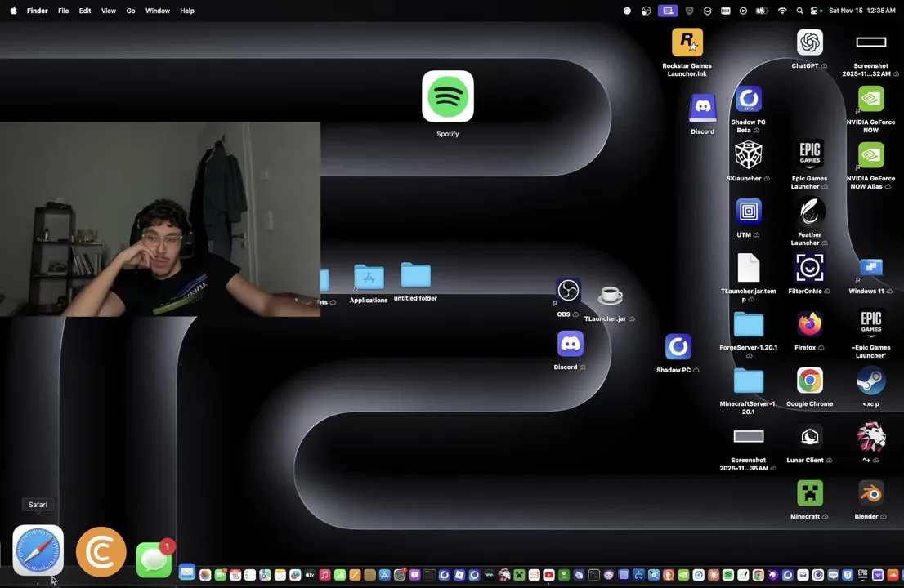Open the App Store in Dock
The width and height of the screenshot is (904, 588).
(384, 575)
